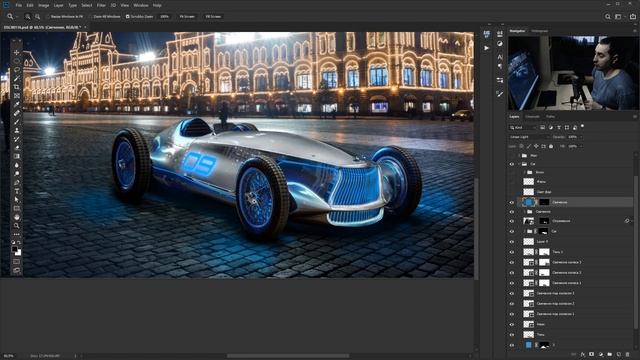Viewport: 640px width, 360px height.
Task: Hide the expanded Car group
Action: click(x=512, y=164)
